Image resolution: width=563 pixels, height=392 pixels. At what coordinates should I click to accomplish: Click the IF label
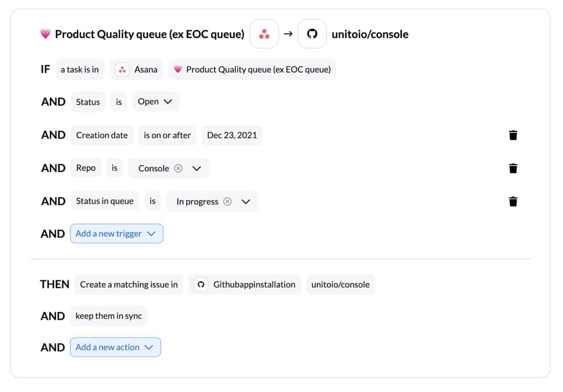45,70
